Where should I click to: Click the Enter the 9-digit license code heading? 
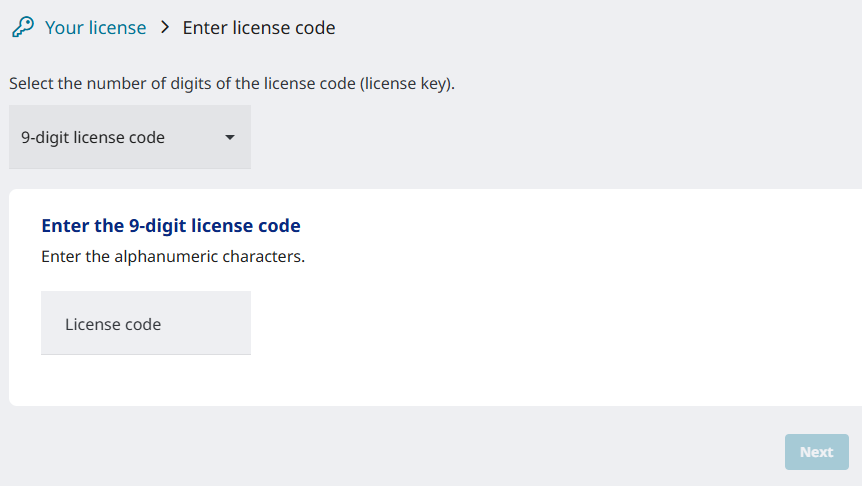(x=171, y=225)
